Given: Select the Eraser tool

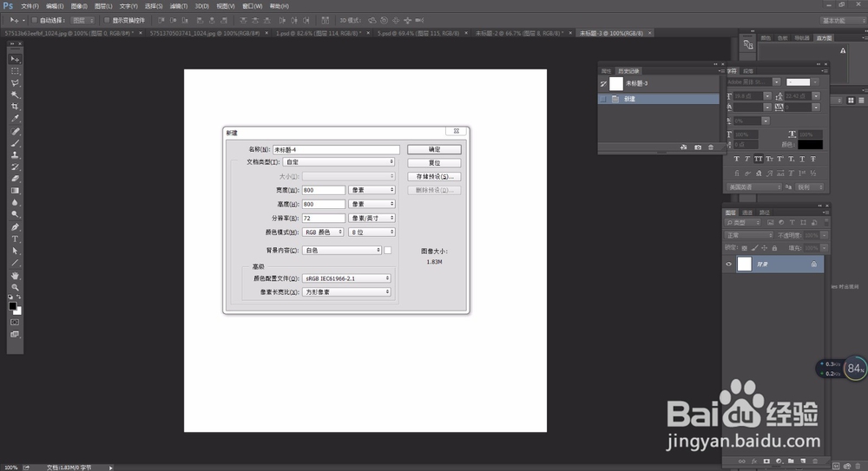Looking at the screenshot, I should pyautogui.click(x=15, y=178).
